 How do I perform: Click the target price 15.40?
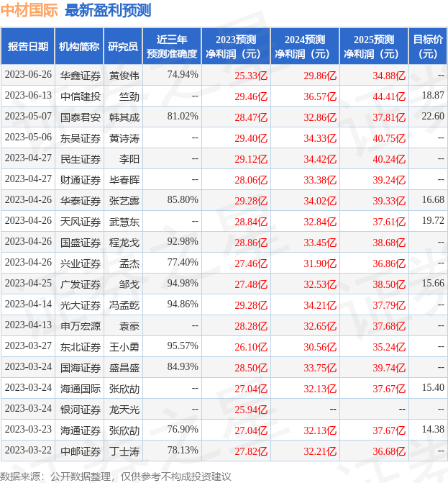pos(433,388)
